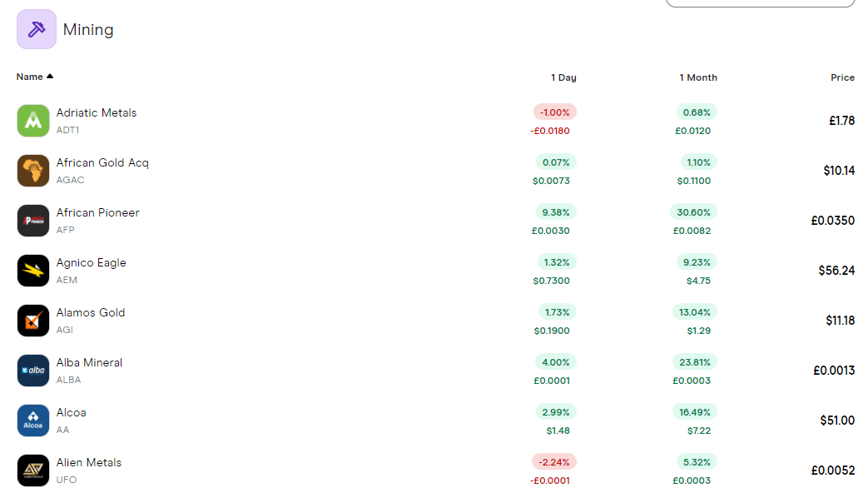
Task: Click African Pioneer's 30.60% monthly badge
Action: (x=693, y=212)
